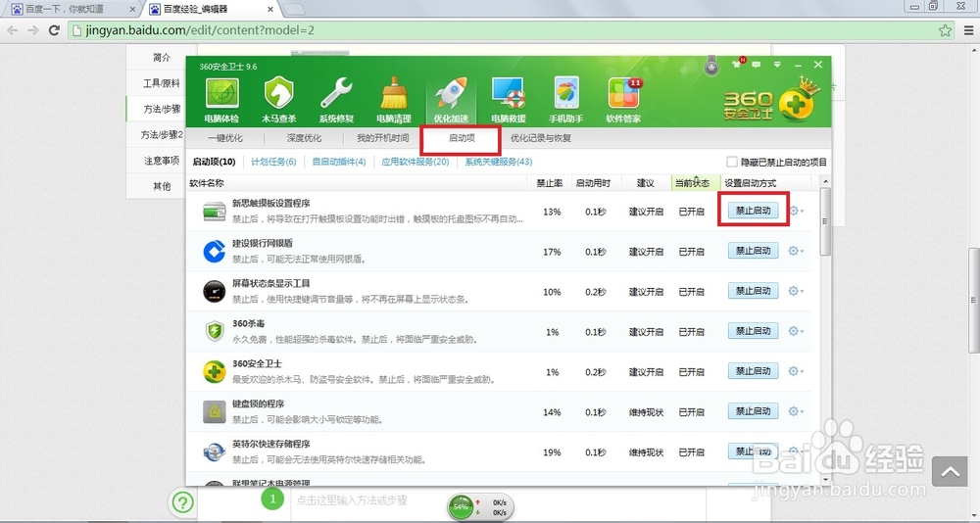Click the startup list vertical scrollbar thumb
The width and height of the screenshot is (980, 523).
pos(825,221)
